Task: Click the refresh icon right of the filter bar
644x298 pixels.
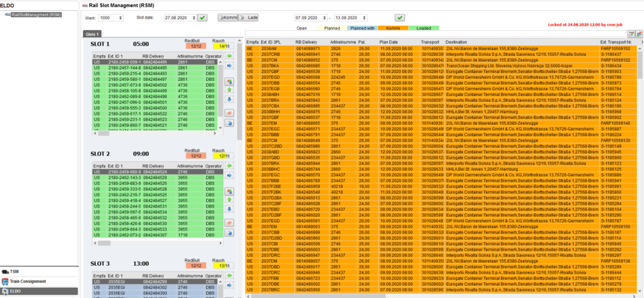Action: point(640,34)
